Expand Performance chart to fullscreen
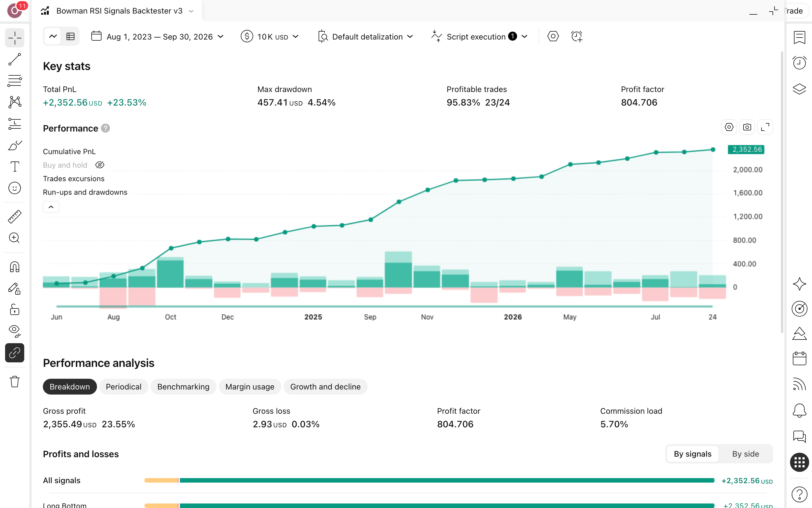The width and height of the screenshot is (812, 508). coord(765,127)
